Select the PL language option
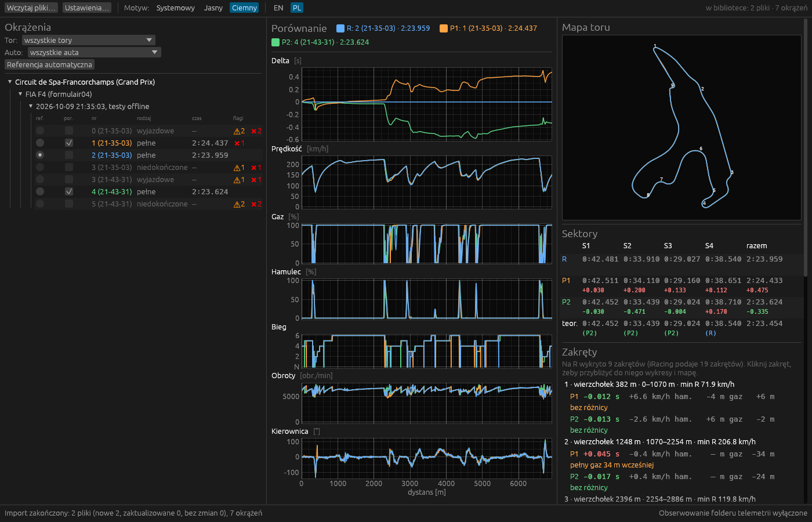Screen dimensions: 812x522 click(x=297, y=8)
